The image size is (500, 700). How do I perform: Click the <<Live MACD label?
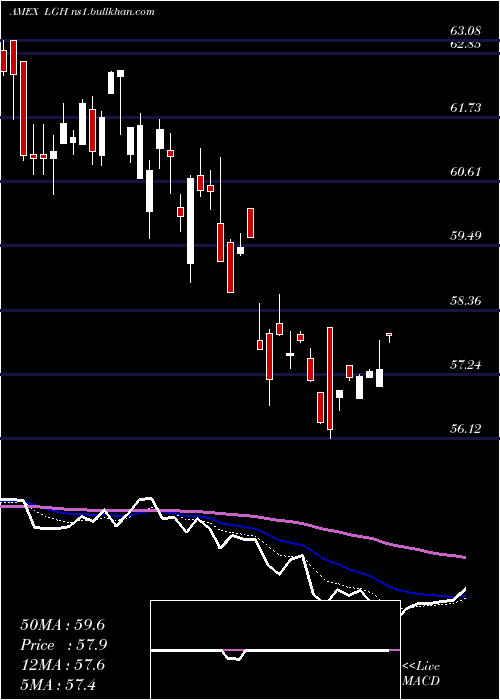(421, 673)
